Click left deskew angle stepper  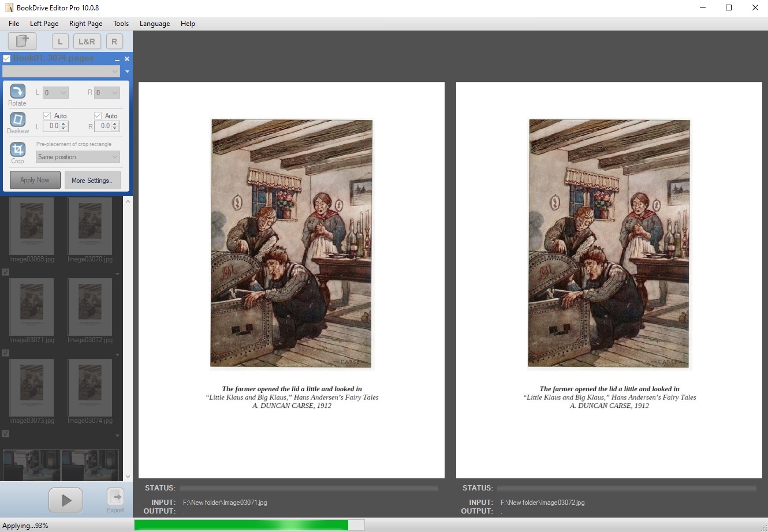click(x=64, y=126)
